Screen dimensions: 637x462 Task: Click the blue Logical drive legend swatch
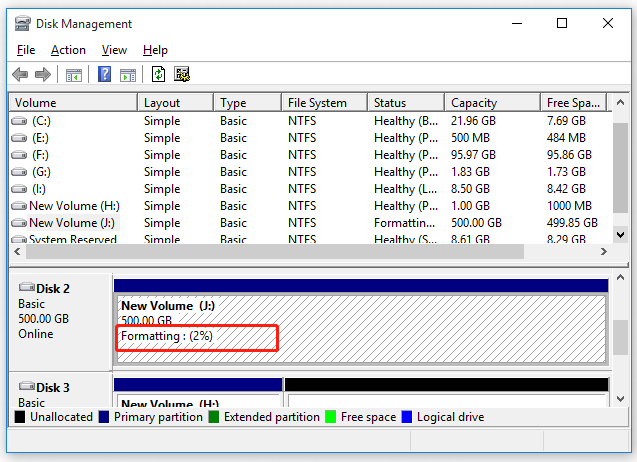[407, 417]
